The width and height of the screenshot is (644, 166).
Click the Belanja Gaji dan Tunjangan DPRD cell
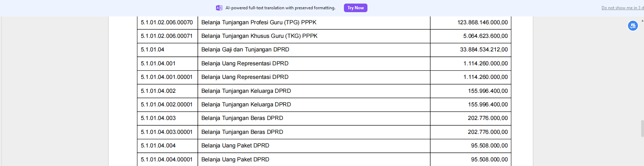point(245,50)
